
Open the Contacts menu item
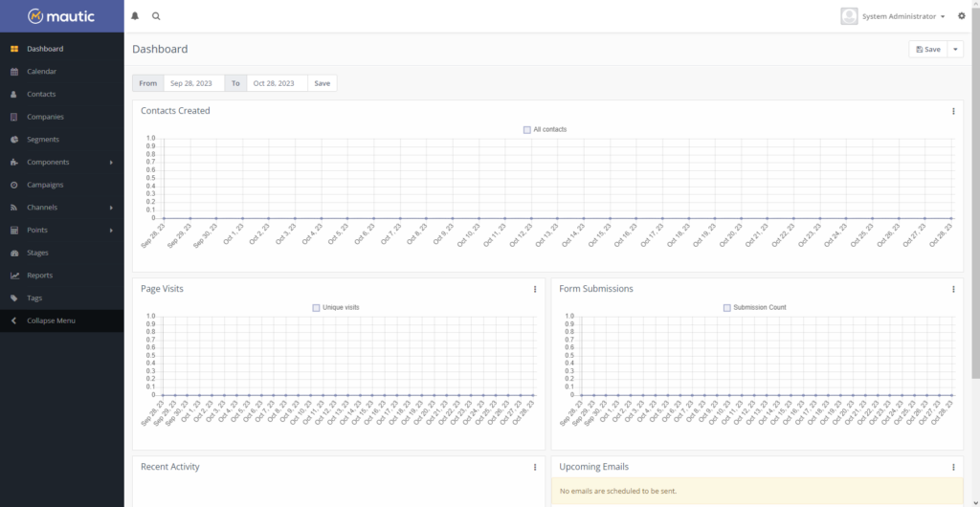(x=41, y=95)
